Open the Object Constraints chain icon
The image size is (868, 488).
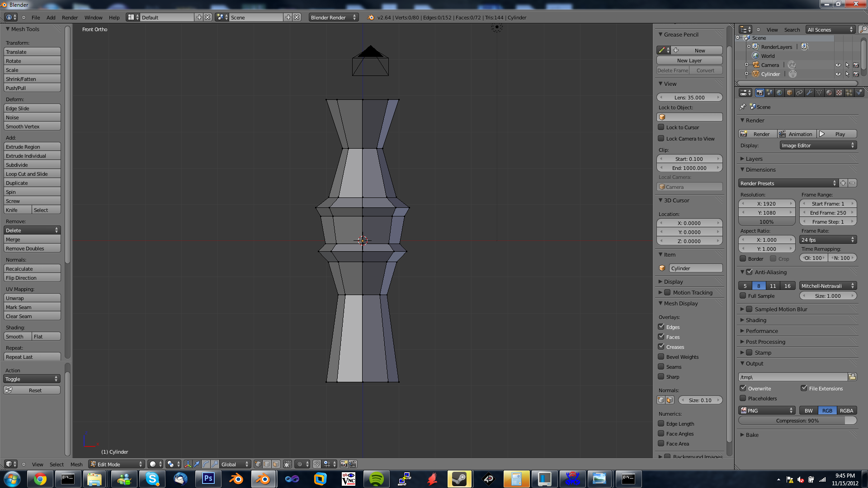coord(799,93)
